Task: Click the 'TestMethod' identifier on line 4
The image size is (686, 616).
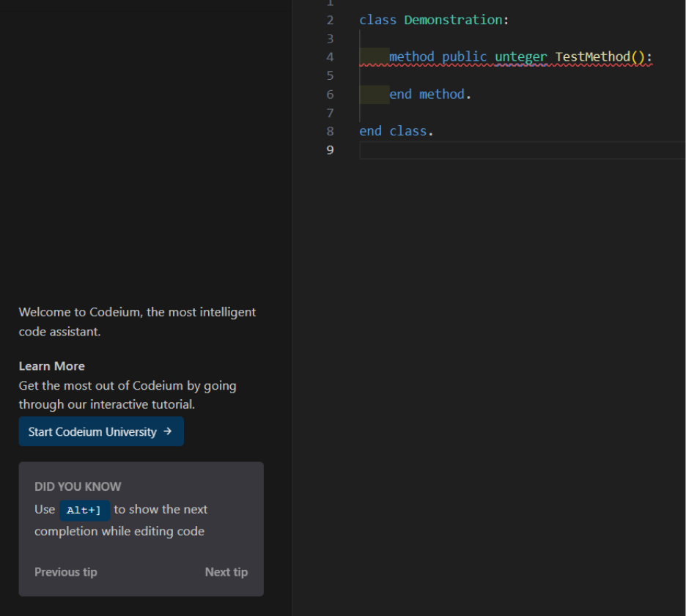Action: [x=593, y=57]
